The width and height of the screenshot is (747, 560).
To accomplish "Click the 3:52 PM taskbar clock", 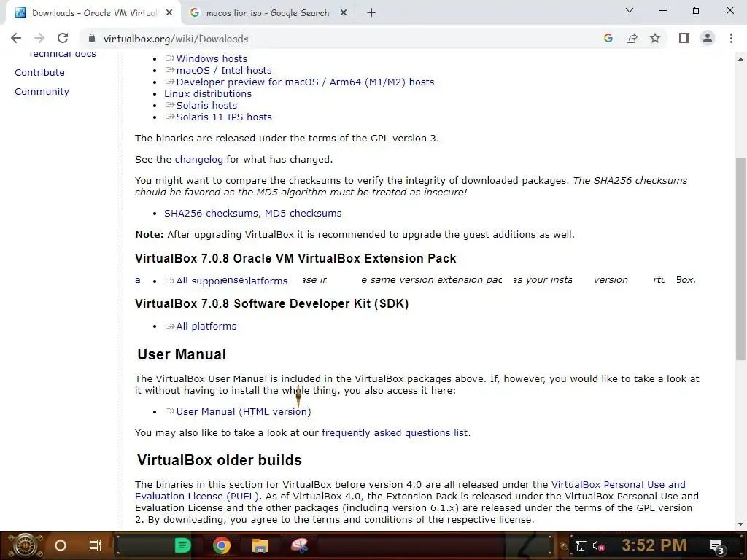I will 654,545.
